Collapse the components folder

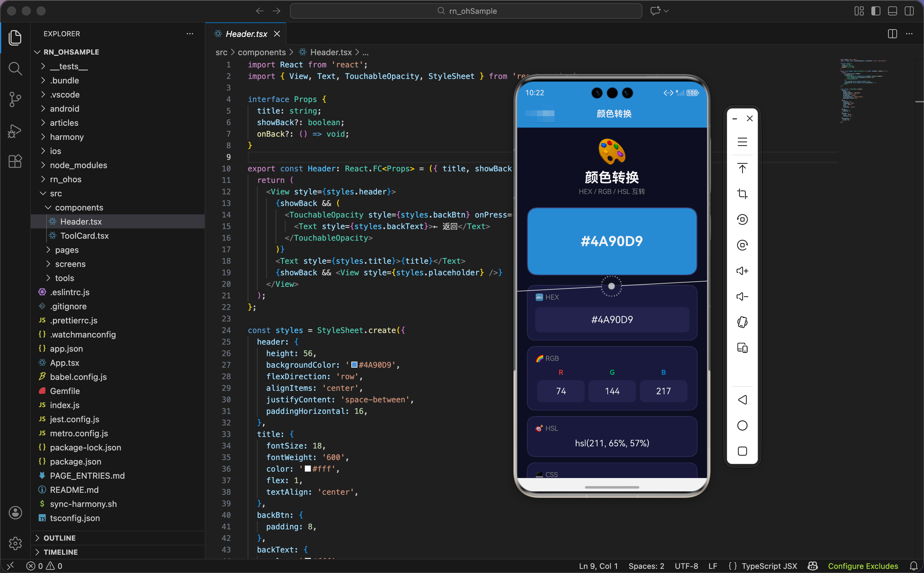point(79,208)
